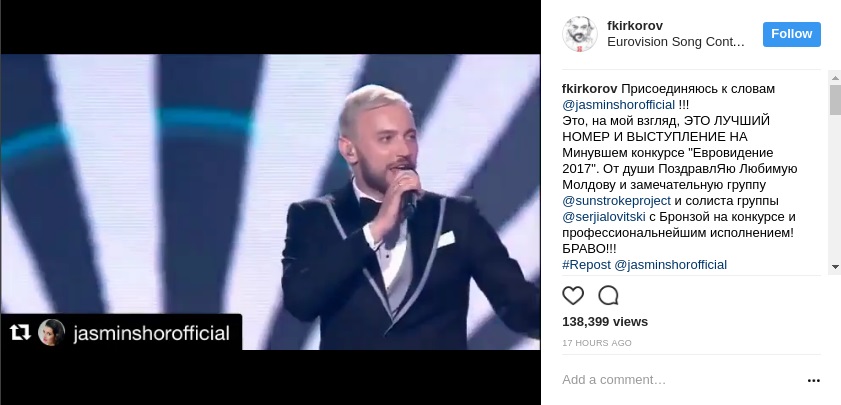Open @sunstrokeproject mention in caption
The height and width of the screenshot is (405, 841).
coord(616,201)
